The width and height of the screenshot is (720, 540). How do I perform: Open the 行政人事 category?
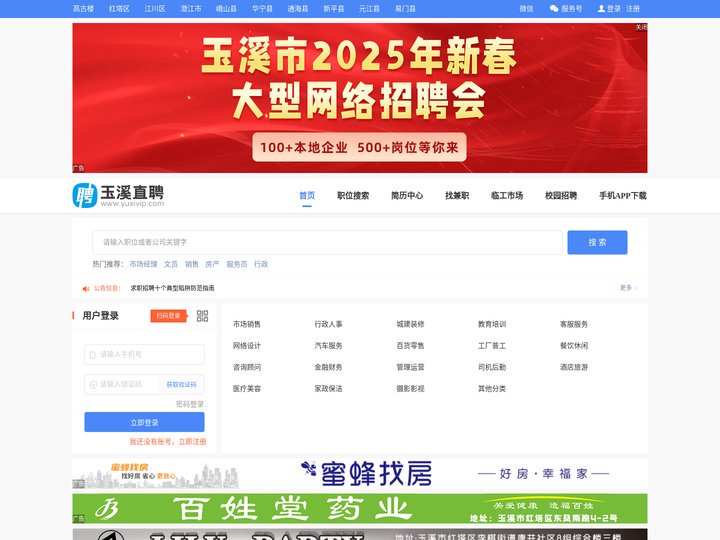[x=328, y=324]
